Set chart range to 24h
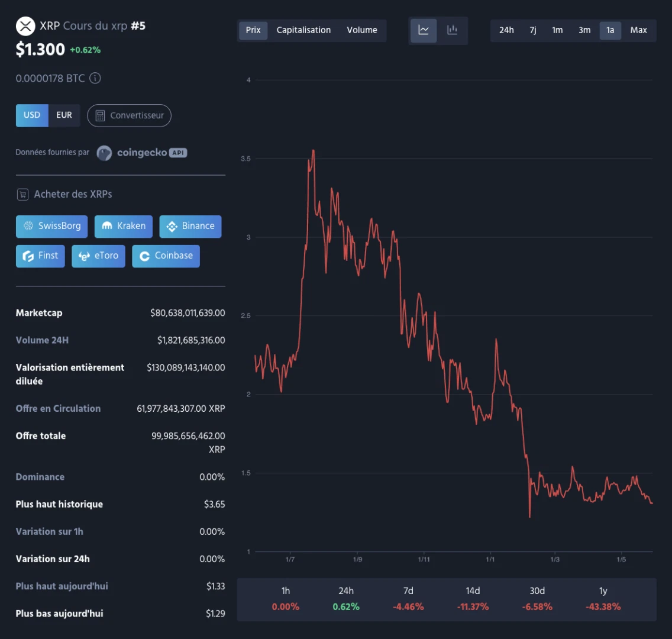This screenshot has width=672, height=639. (x=506, y=30)
